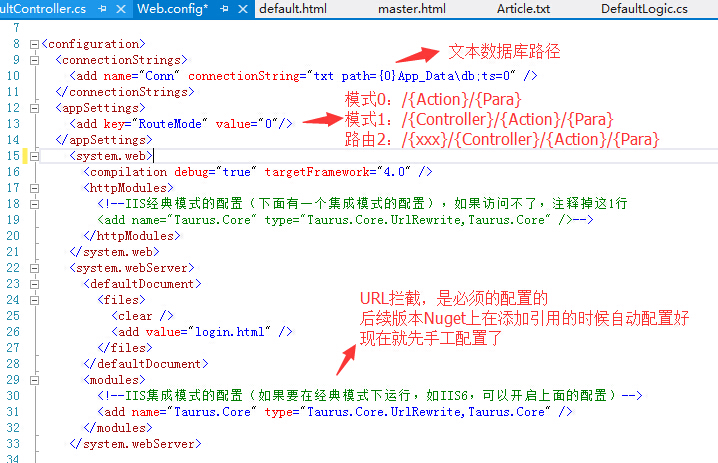Click line number 7 in the gutter

16,28
